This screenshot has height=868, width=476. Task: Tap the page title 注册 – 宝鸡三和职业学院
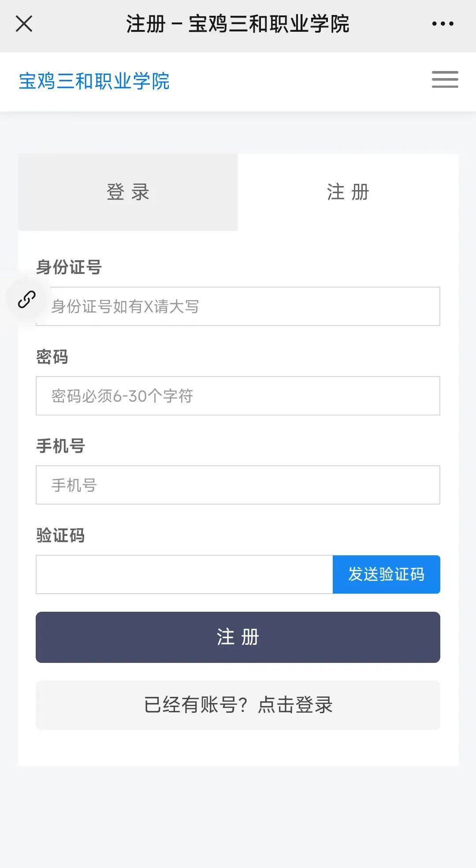[238, 24]
